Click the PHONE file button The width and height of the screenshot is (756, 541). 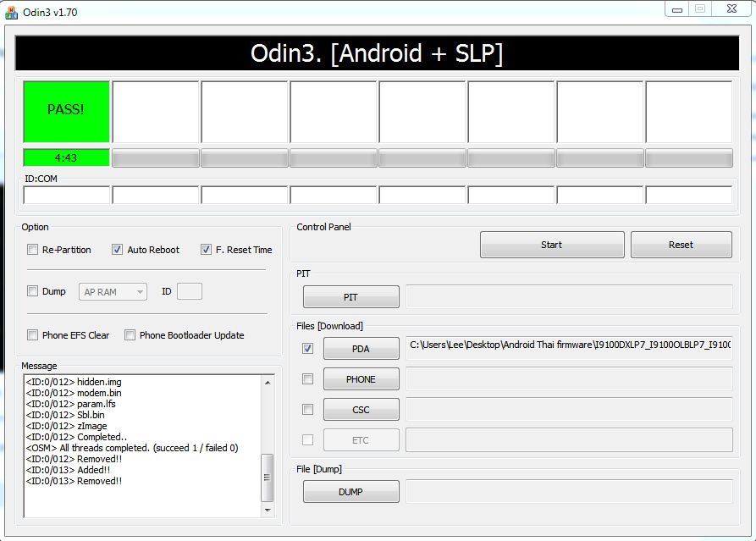coord(361,379)
